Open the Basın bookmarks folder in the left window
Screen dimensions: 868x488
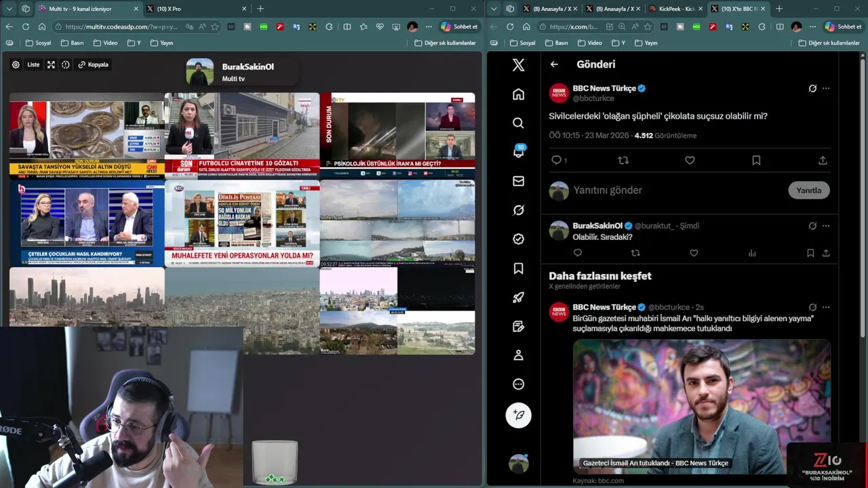click(72, 43)
